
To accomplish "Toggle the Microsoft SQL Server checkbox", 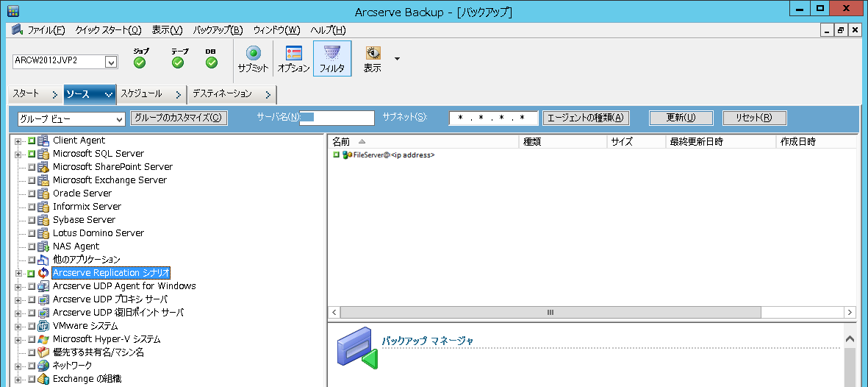I will (32, 154).
